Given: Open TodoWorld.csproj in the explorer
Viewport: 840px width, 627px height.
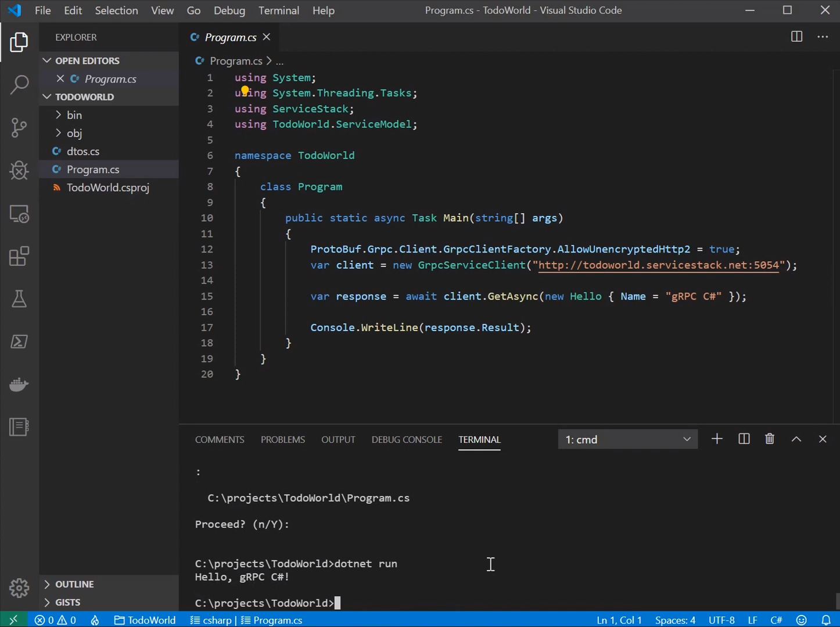Looking at the screenshot, I should click(109, 188).
